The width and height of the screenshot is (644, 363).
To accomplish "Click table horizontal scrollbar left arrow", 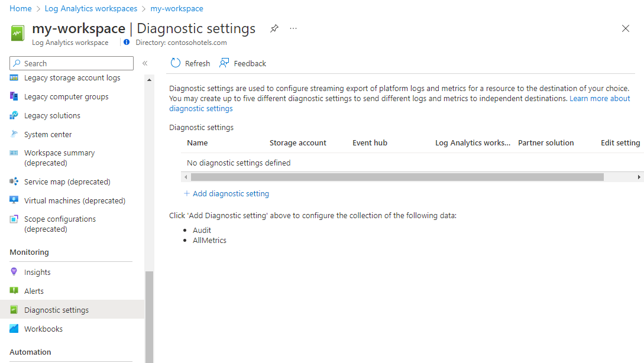I will pyautogui.click(x=186, y=177).
